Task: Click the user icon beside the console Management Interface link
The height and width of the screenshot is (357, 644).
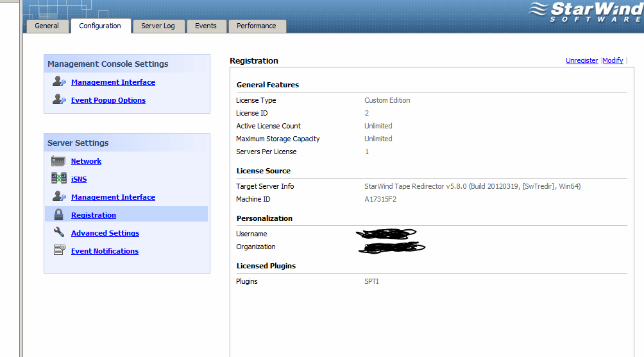Action: 59,82
